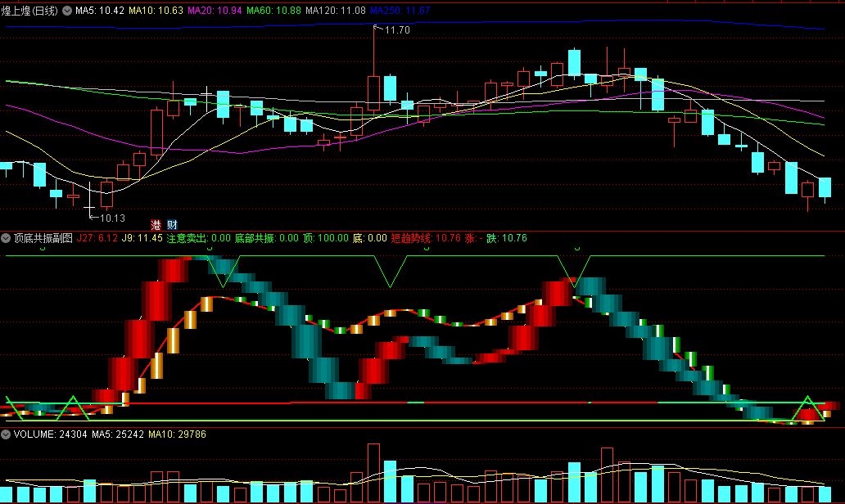Click the magenta MA20: 10.94 label
The height and width of the screenshot is (504, 845).
click(215, 11)
